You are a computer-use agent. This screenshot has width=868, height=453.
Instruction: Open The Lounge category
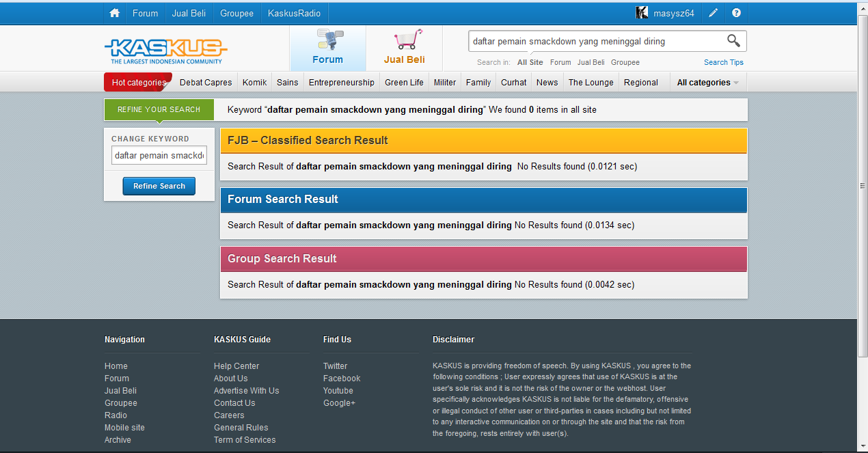[x=591, y=83]
